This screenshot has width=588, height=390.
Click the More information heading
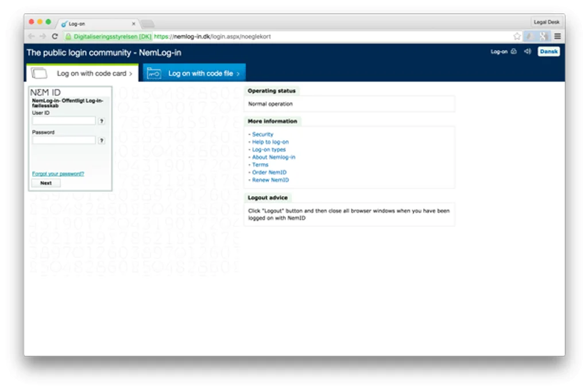[x=272, y=121]
